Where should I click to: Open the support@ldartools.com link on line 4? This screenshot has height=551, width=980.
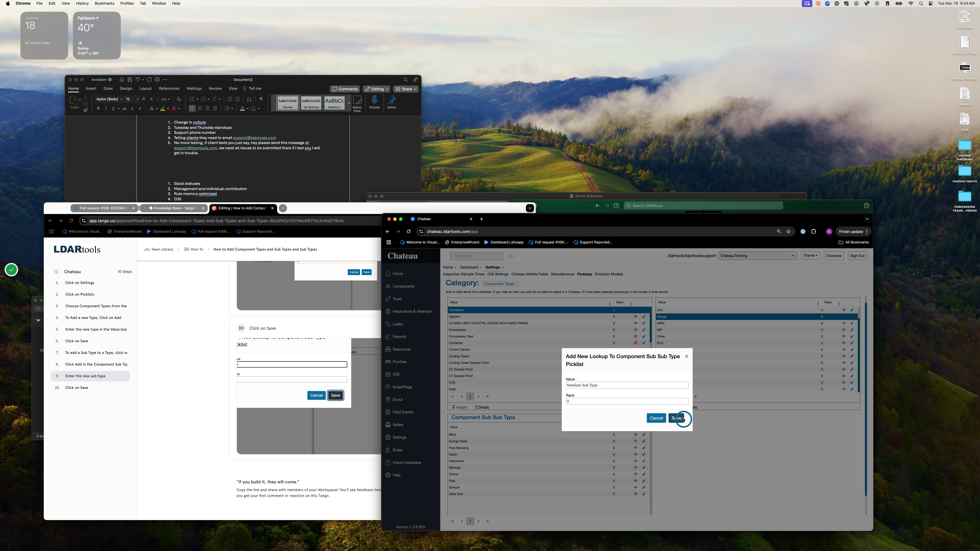click(255, 138)
